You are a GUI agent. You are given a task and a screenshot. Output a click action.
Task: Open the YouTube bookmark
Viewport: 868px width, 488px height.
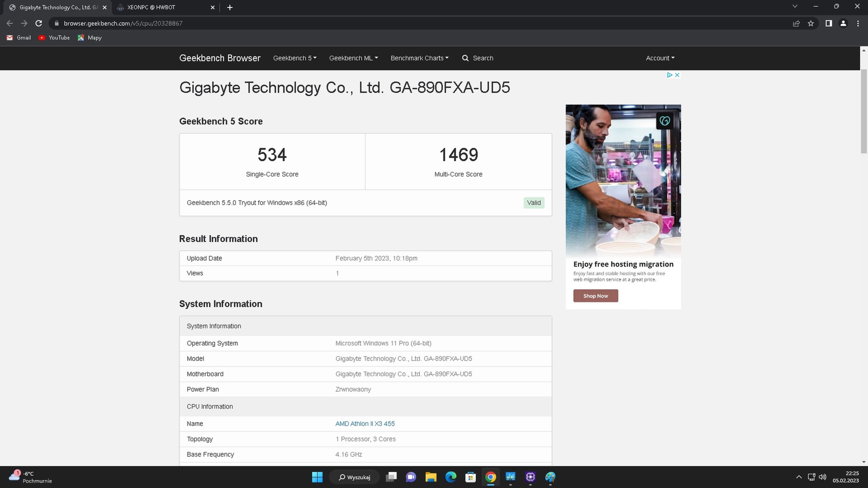point(54,38)
